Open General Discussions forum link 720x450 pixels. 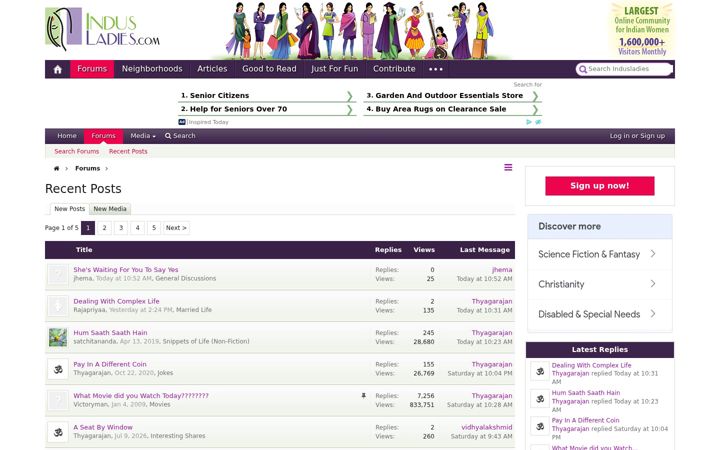tap(186, 279)
